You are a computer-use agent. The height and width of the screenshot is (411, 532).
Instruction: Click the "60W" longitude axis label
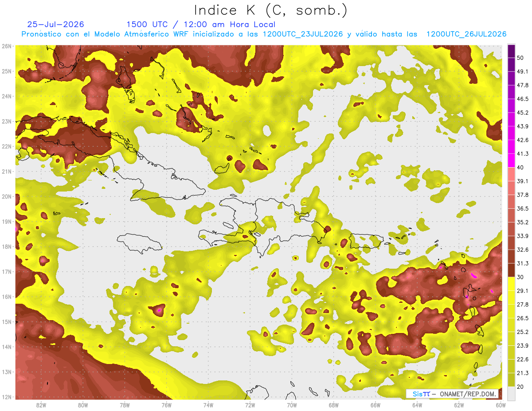pyautogui.click(x=501, y=405)
